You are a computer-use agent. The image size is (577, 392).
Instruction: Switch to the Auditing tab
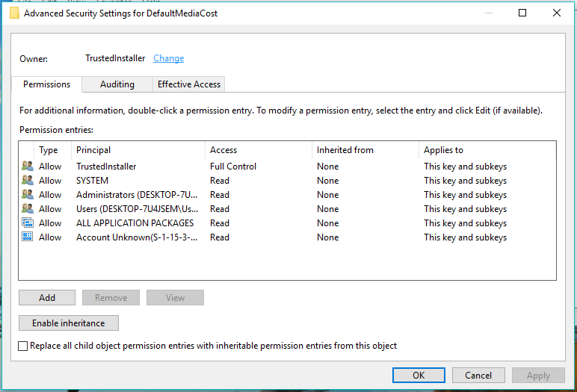tap(117, 84)
